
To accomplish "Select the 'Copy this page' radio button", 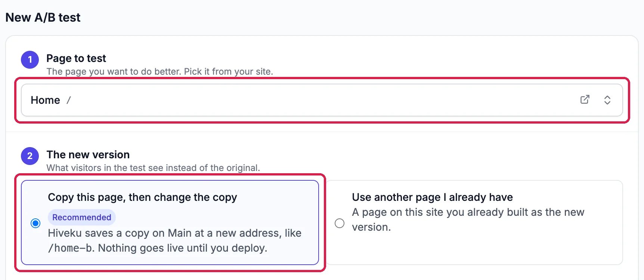I will (35, 223).
